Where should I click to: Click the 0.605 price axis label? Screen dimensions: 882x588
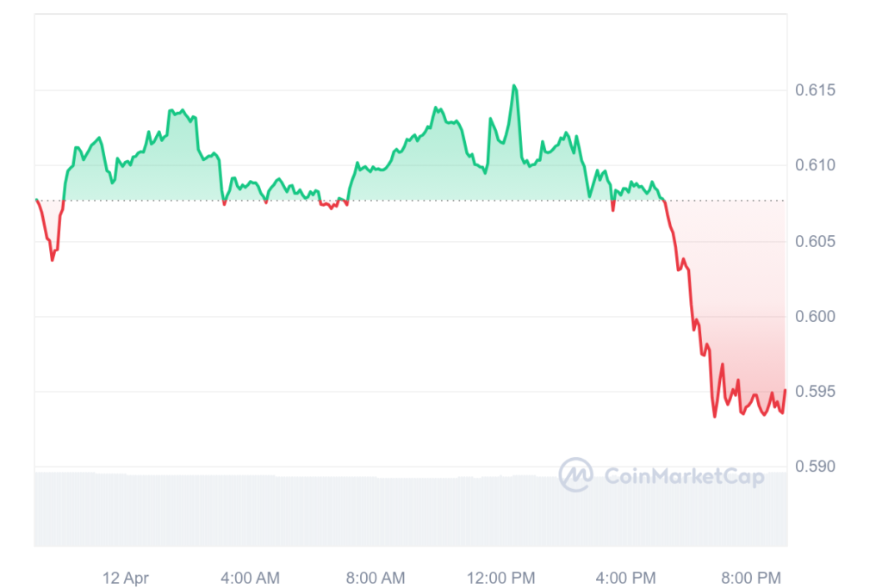point(815,242)
